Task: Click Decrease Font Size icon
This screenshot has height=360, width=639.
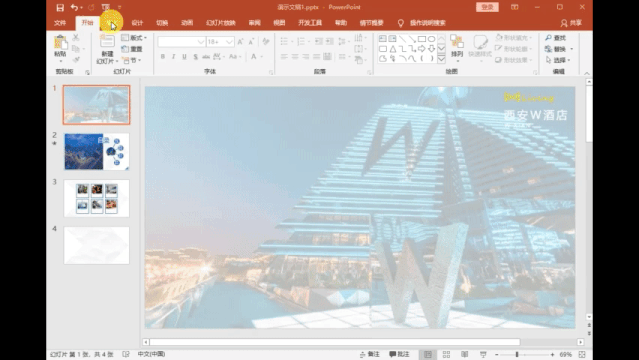Action: click(251, 42)
